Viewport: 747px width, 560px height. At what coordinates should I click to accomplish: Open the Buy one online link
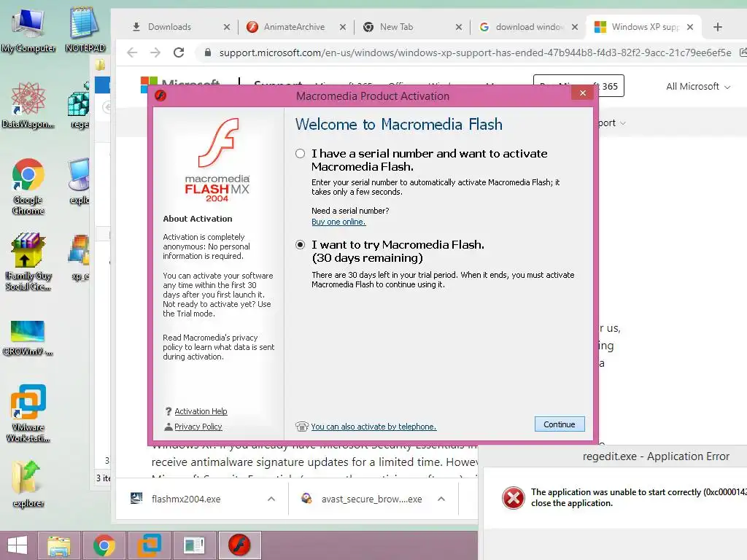338,222
